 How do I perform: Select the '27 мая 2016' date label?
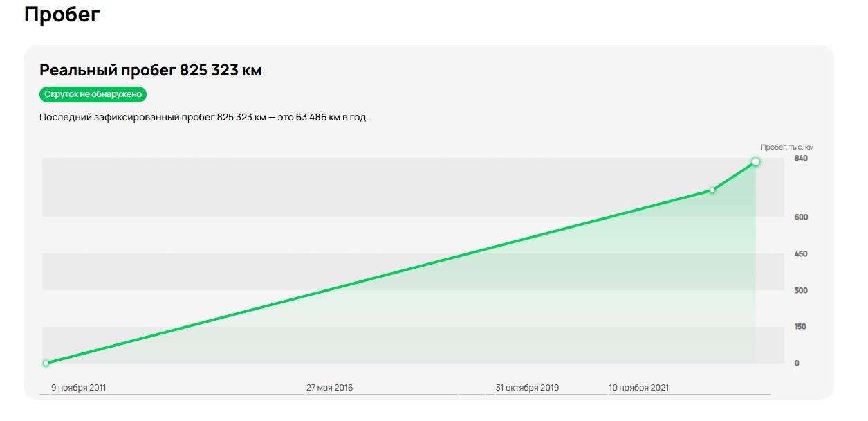pos(329,388)
